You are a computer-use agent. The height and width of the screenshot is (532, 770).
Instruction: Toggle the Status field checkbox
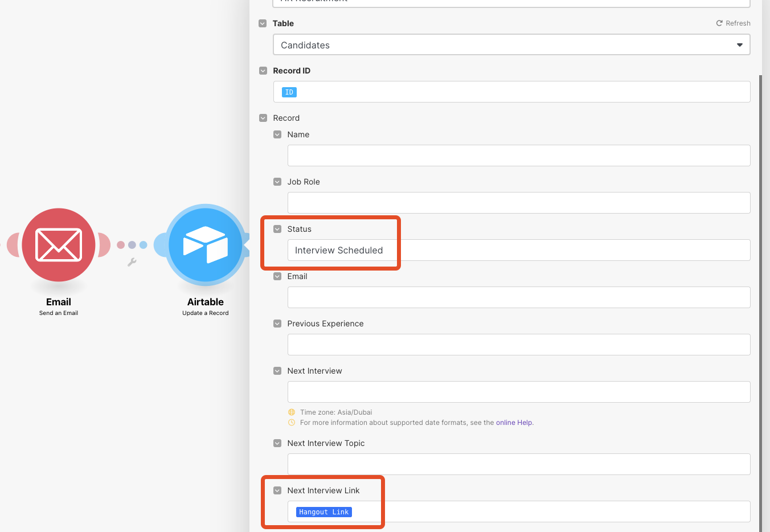277,229
